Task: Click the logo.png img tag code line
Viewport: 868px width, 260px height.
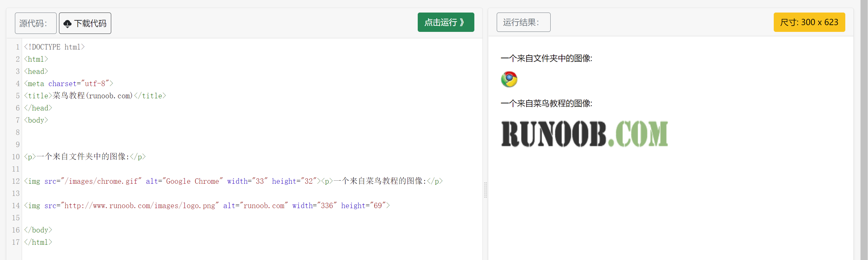Action: [207, 205]
